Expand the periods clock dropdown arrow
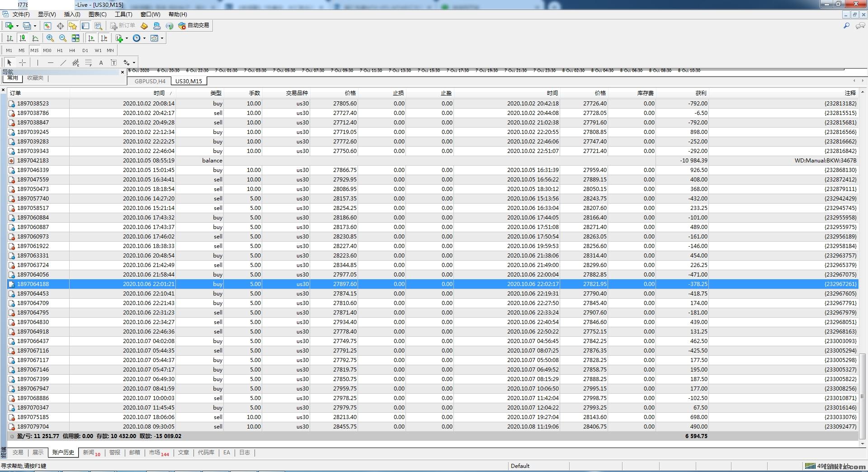This screenshot has width=868, height=472. (x=144, y=38)
